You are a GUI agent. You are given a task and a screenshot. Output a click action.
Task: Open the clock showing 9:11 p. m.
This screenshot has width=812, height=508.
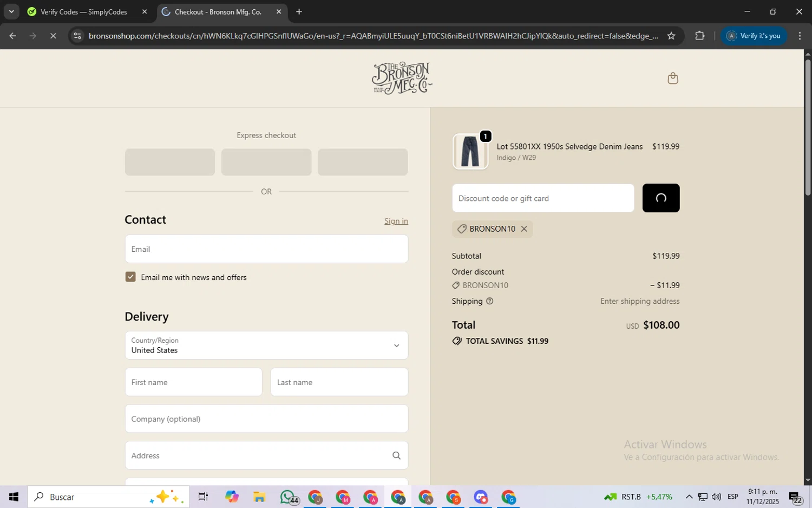[x=762, y=497]
